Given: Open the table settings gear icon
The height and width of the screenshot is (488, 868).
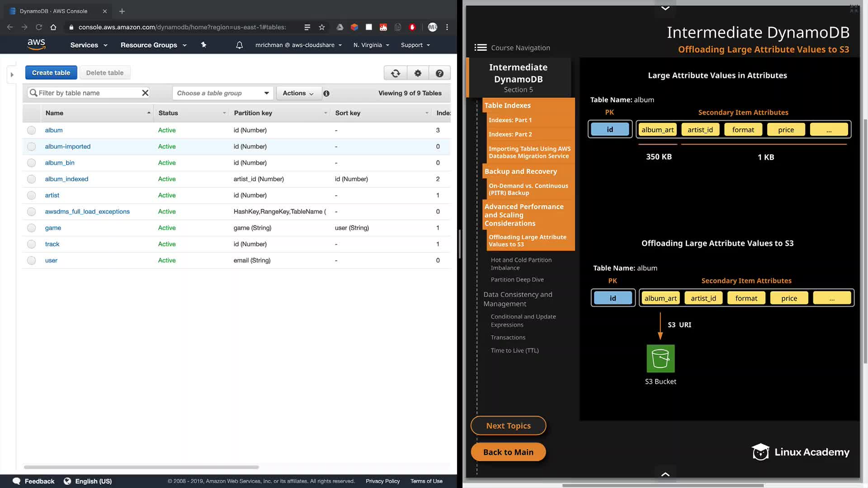Looking at the screenshot, I should click(x=418, y=73).
